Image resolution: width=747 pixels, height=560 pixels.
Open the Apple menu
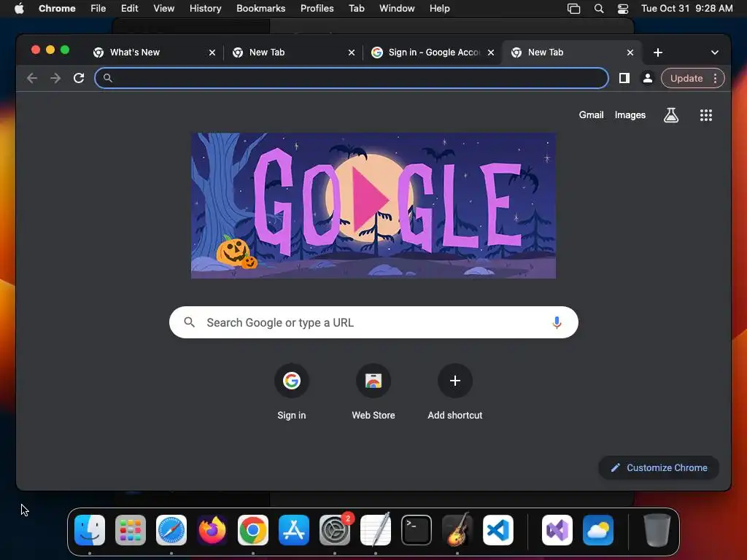(19, 9)
